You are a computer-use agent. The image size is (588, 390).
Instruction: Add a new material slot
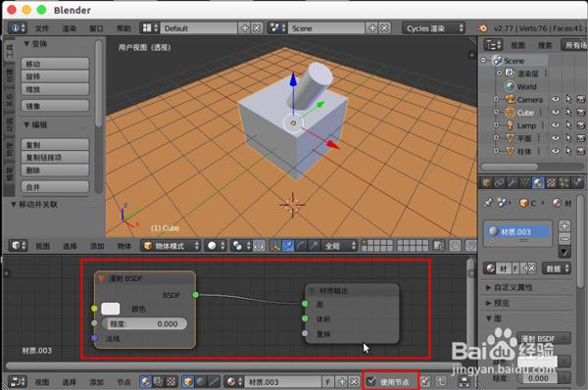[564, 225]
